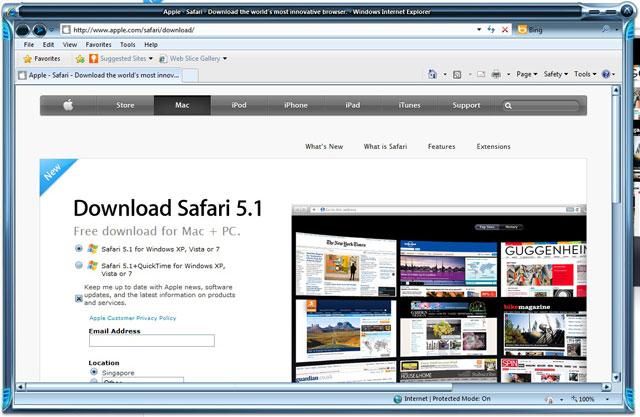
Task: Open iTunes in Apple navigation
Action: (x=409, y=105)
